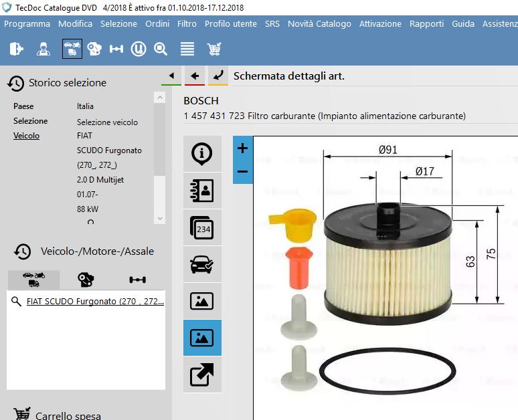Screen dimensions: 518x420
Task: Click the 'Italia' country value
Action: (85, 106)
